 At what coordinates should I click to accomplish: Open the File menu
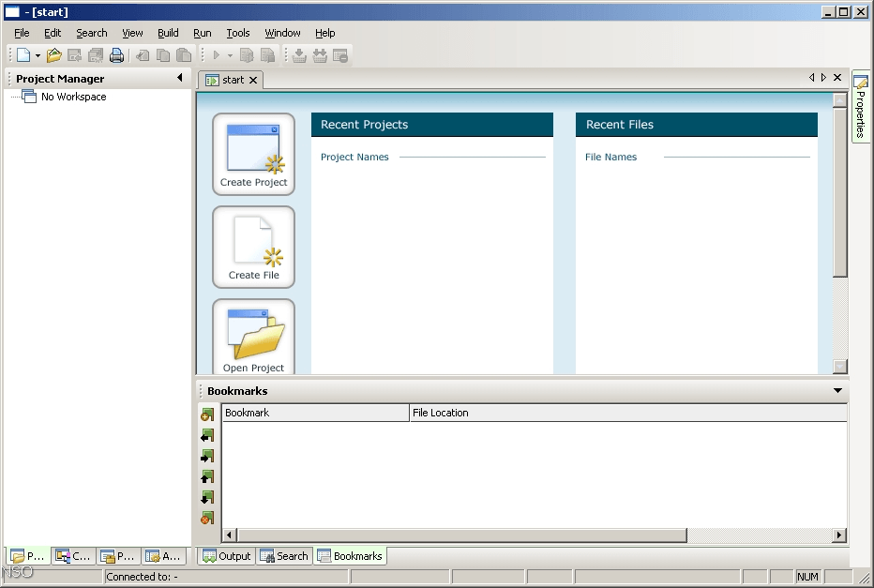(22, 33)
